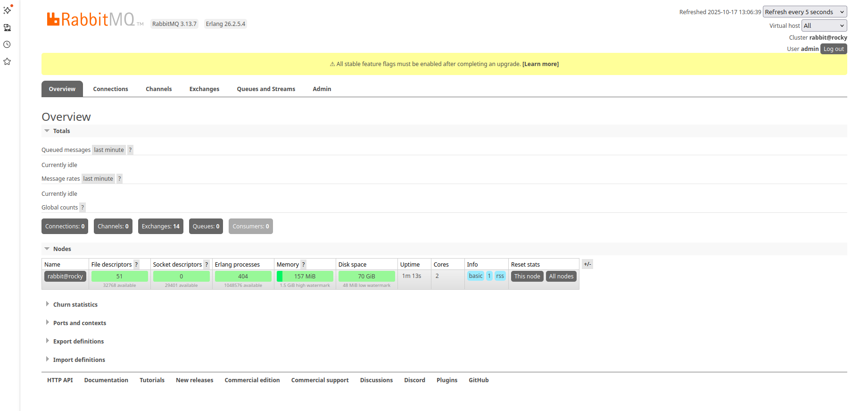Image resolution: width=868 pixels, height=411 pixels.
Task: Click the Log out button
Action: click(833, 49)
